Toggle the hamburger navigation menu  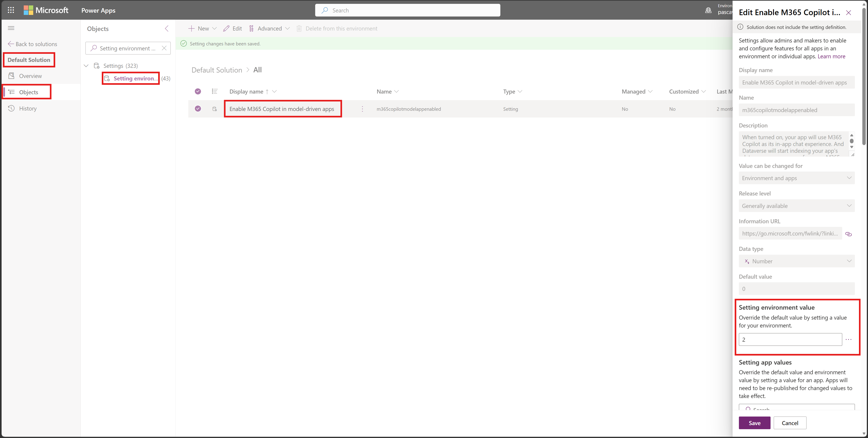tap(11, 28)
